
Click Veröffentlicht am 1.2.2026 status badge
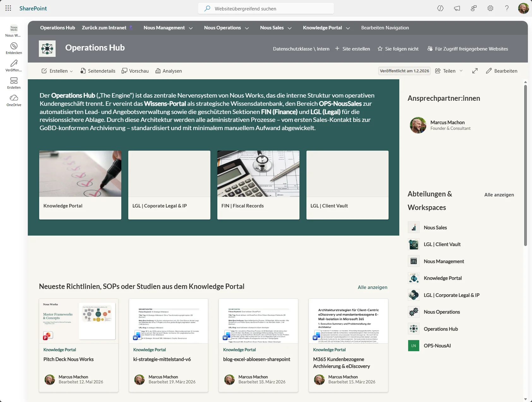coord(404,71)
